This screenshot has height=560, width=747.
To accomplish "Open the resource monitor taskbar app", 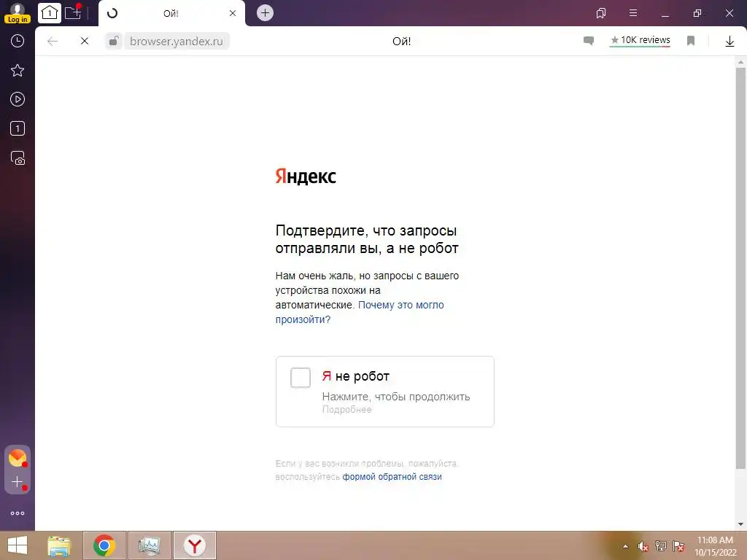I will coord(149,545).
